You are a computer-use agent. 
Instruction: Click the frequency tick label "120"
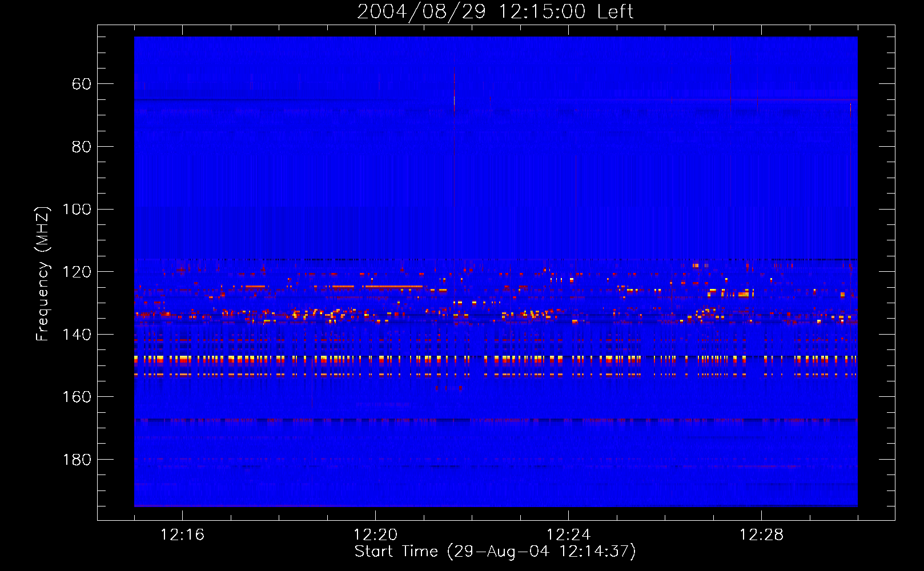pyautogui.click(x=77, y=272)
